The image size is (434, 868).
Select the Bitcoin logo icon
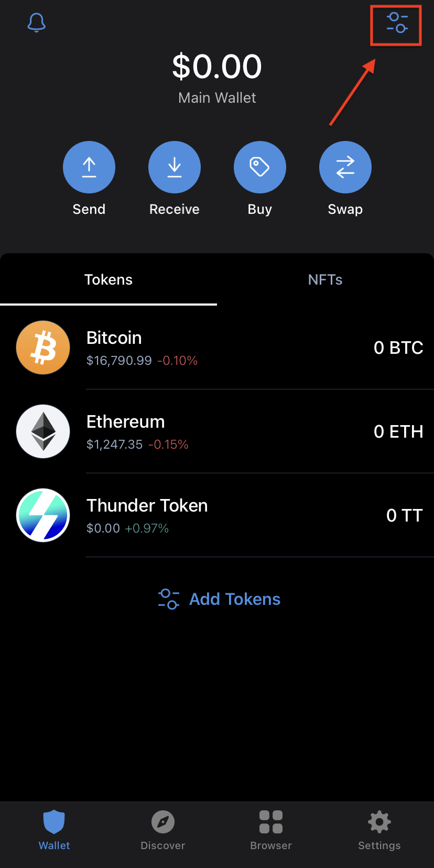[x=43, y=348]
